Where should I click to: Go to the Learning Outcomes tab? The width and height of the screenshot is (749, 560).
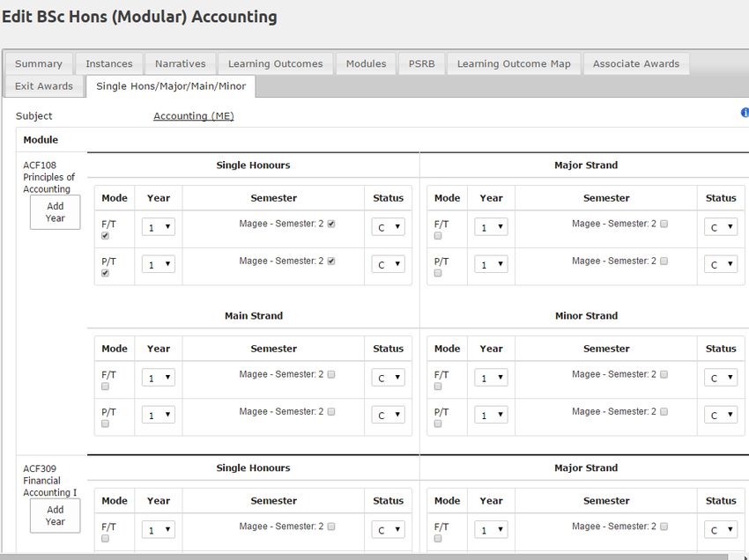(x=275, y=63)
